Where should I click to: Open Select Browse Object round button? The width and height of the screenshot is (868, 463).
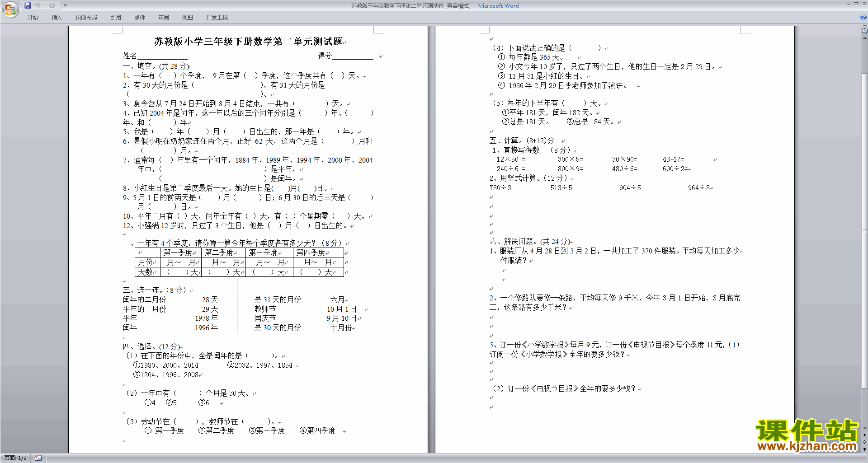tap(864, 442)
